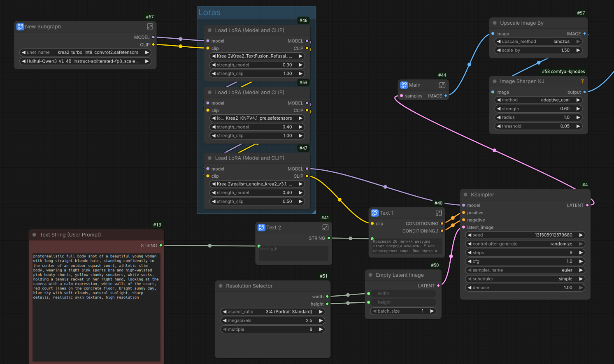Enter the Text 1 subgraph via expand icon

pos(439,213)
